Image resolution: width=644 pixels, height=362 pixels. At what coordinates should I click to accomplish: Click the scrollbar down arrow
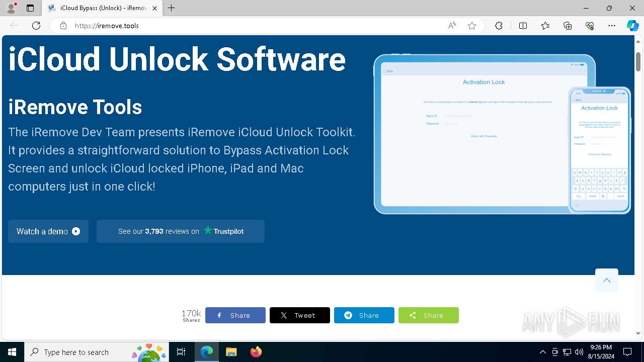point(638,333)
